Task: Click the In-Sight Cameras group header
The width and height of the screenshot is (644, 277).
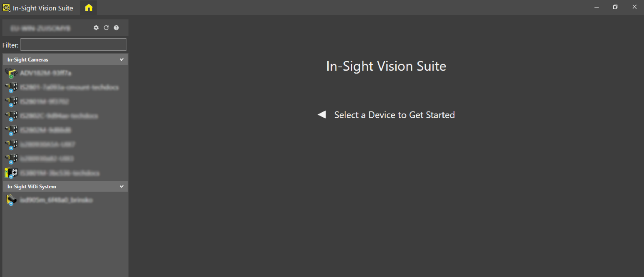Action: 28,59
